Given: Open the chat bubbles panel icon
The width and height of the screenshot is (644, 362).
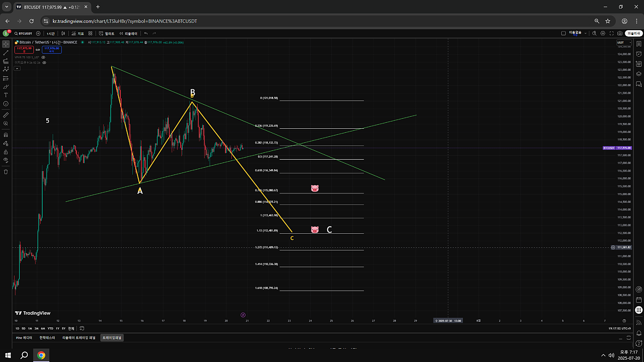Looking at the screenshot, I should [x=639, y=84].
